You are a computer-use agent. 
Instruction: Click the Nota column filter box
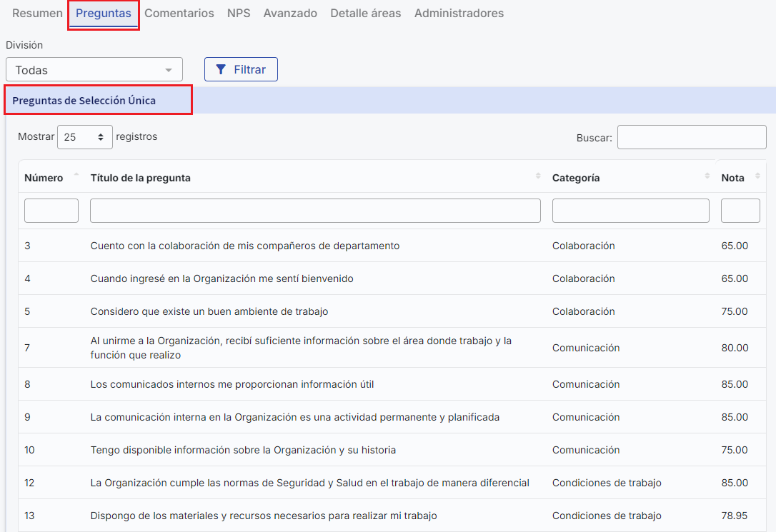740,211
